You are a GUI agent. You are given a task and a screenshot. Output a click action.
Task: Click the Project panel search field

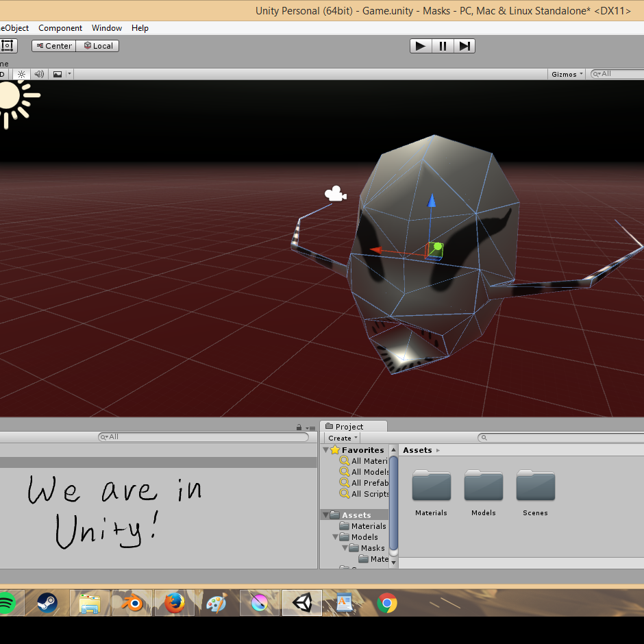[562, 438]
